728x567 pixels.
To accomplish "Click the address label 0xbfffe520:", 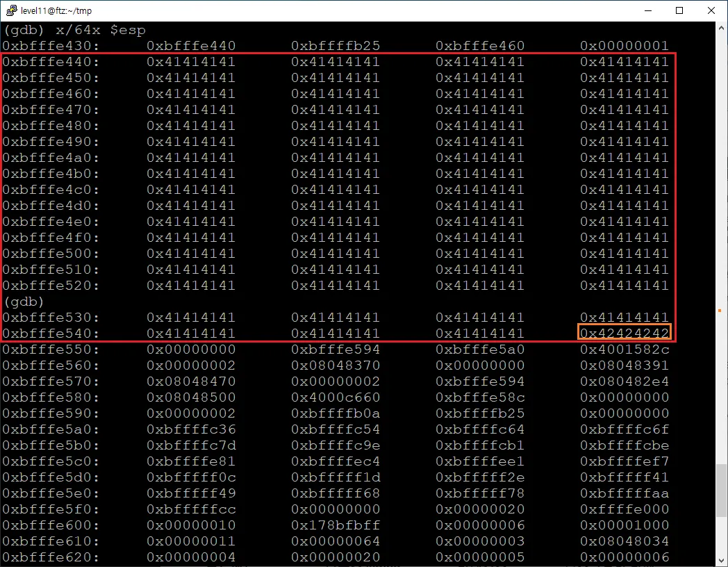I will point(51,286).
